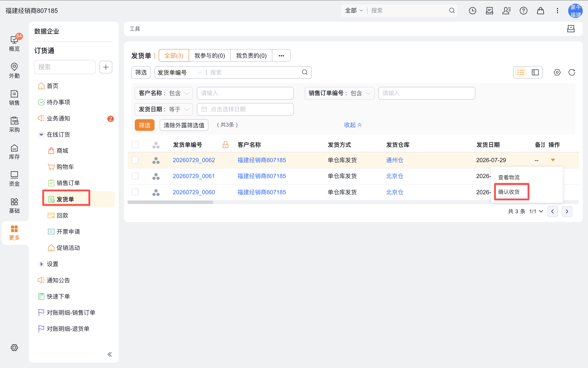Check the row 20260729_0060 checkbox
The height and width of the screenshot is (368, 588).
135,192
